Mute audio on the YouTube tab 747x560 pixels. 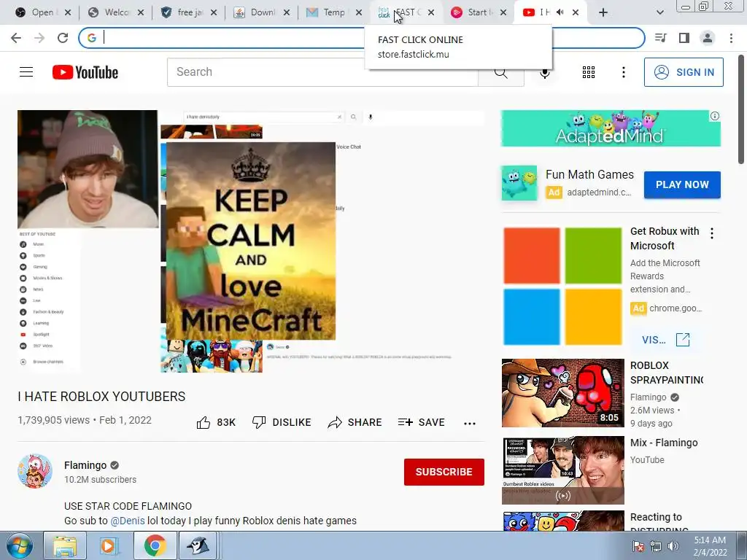point(560,12)
